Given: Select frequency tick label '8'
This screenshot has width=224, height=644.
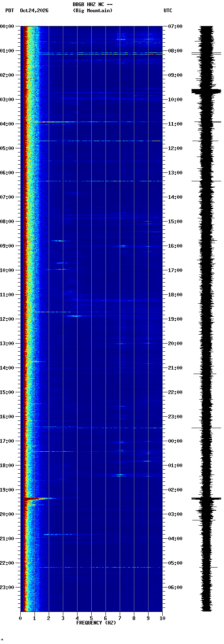Looking at the screenshot, I should (x=134, y=618).
